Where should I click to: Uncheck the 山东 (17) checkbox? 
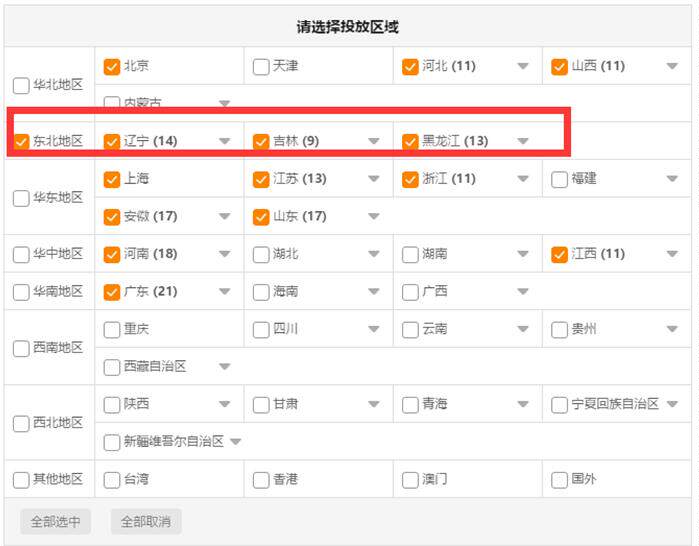(x=261, y=217)
